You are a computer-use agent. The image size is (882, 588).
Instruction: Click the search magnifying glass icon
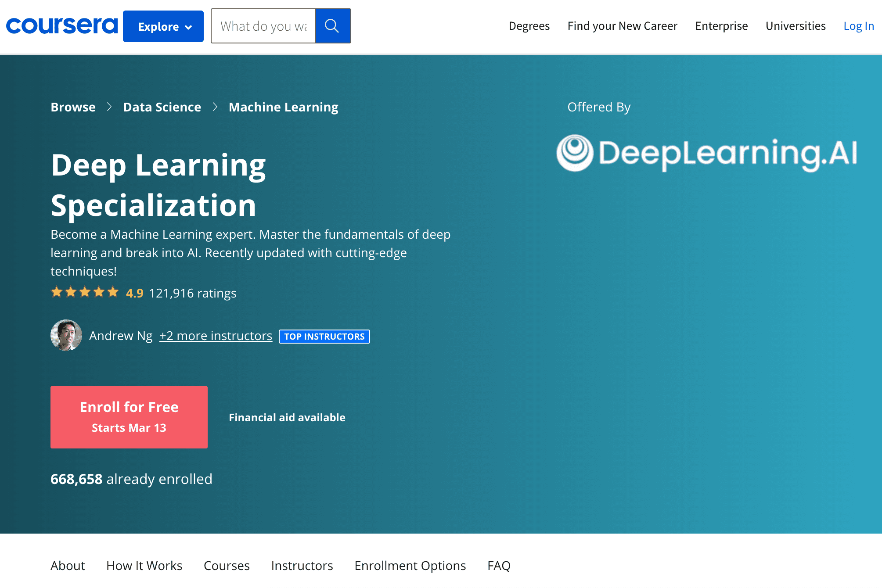pos(333,26)
